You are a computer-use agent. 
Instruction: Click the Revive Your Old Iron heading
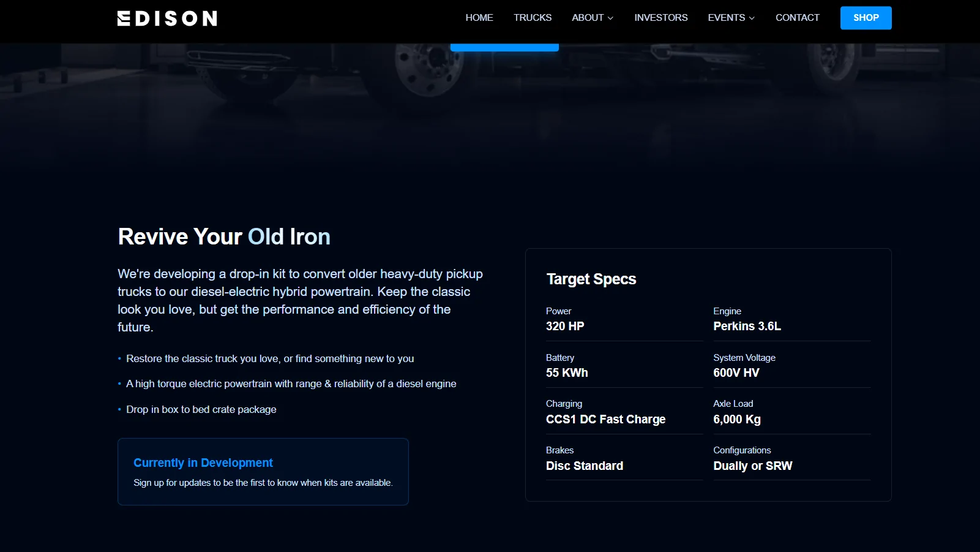coord(223,236)
